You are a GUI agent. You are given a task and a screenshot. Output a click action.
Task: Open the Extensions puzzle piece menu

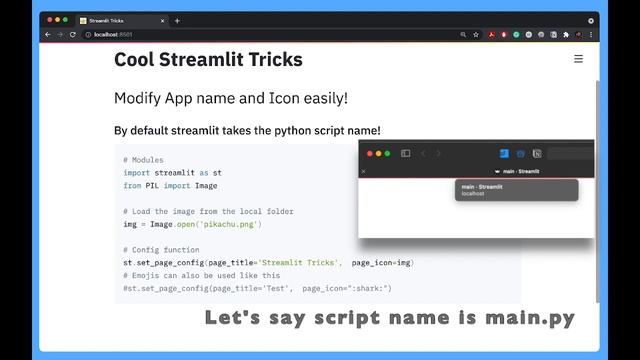566,35
